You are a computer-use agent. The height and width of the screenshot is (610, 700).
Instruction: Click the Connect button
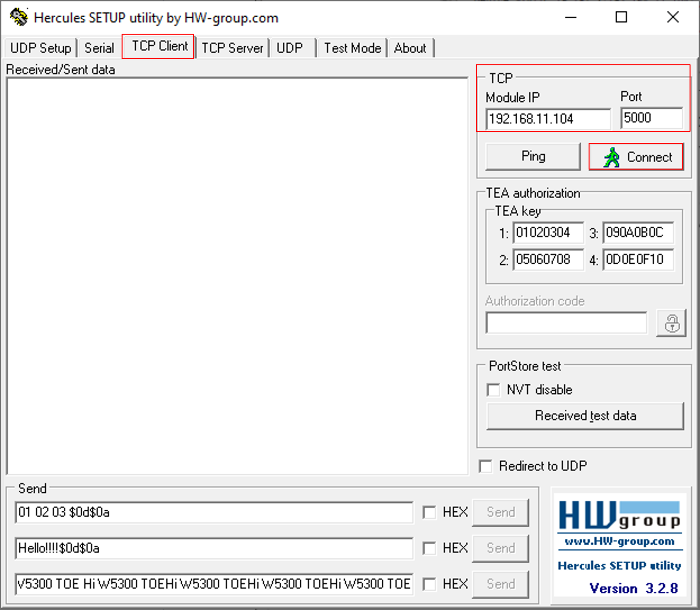pyautogui.click(x=636, y=157)
